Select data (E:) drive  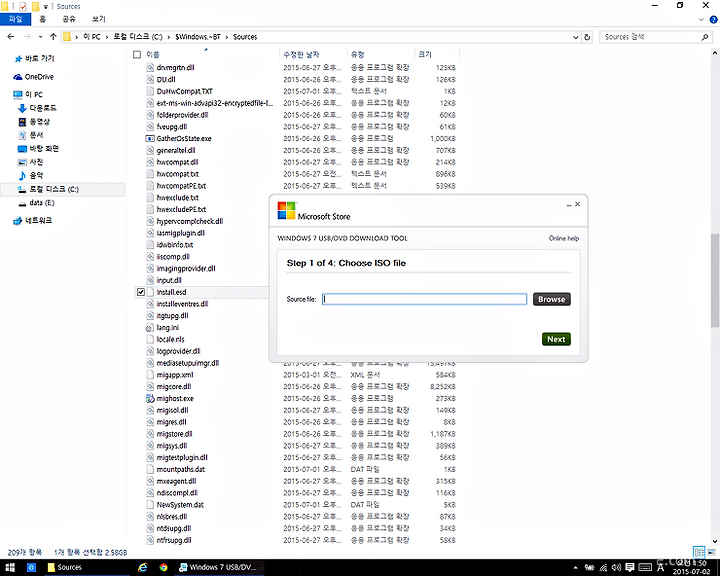[x=36, y=203]
